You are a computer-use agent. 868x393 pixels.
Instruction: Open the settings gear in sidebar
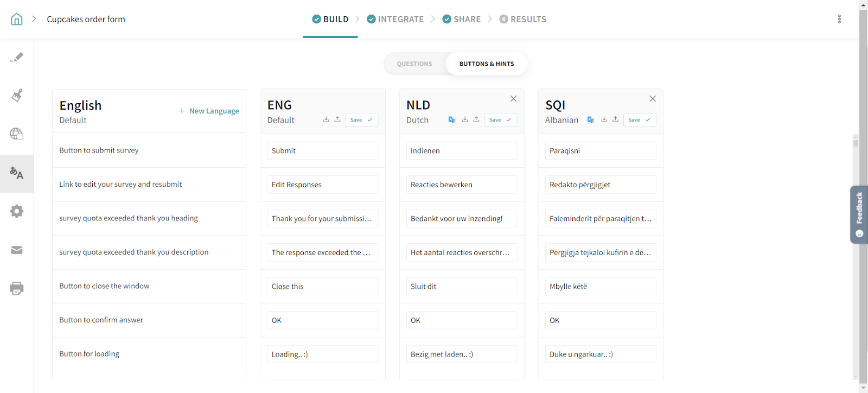(17, 211)
